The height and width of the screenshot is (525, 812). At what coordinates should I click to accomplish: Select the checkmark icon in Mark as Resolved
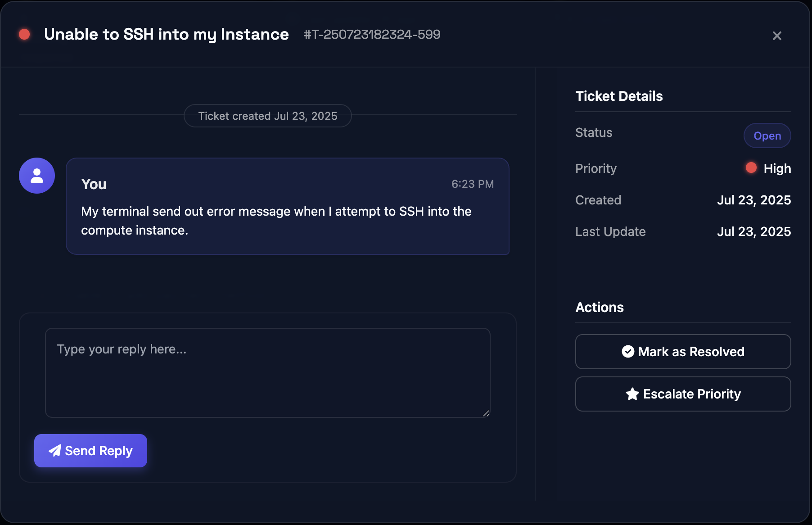[628, 352]
